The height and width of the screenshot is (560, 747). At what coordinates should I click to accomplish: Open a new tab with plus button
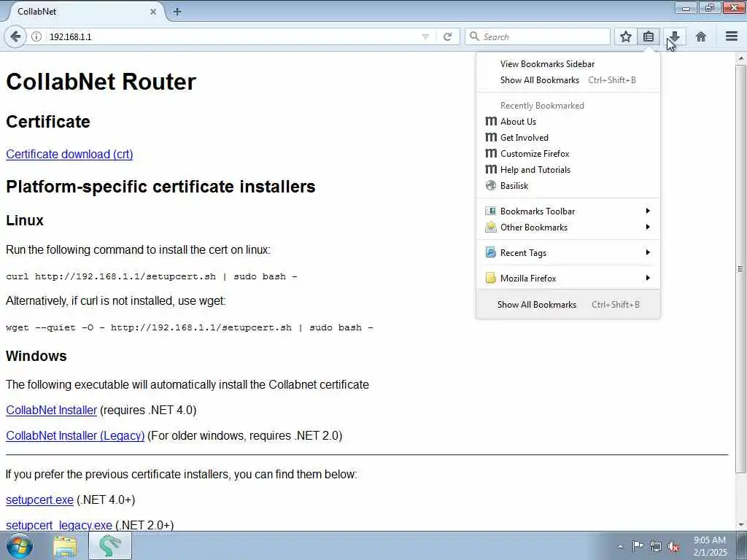177,12
